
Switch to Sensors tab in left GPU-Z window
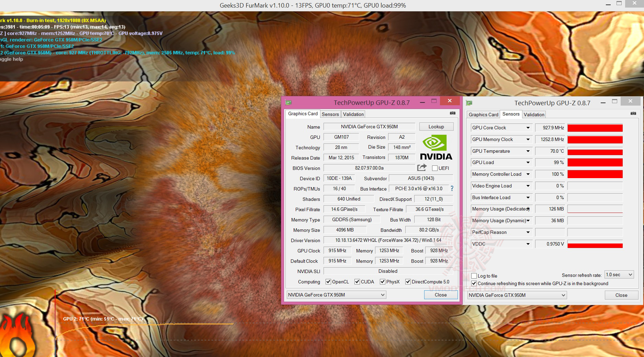(330, 114)
